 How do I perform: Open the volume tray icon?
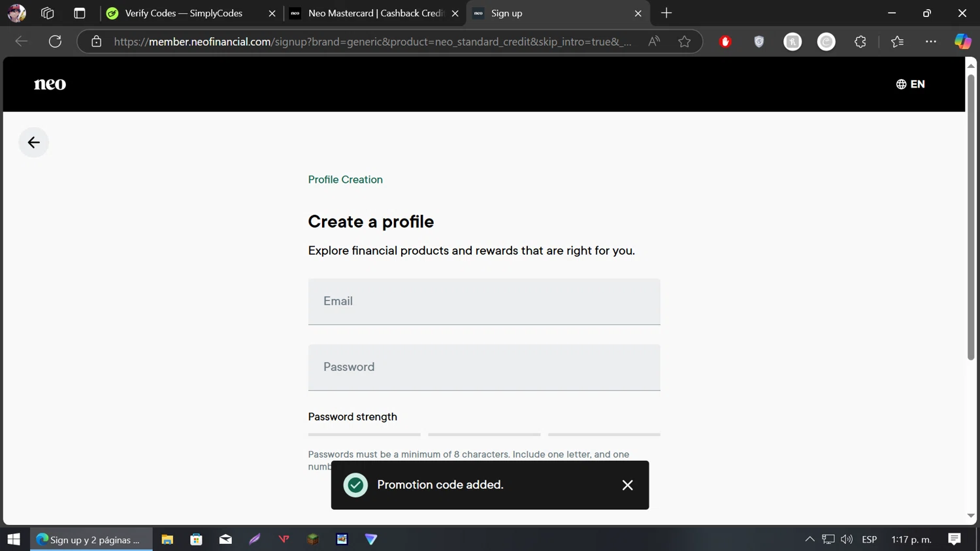[x=847, y=539]
